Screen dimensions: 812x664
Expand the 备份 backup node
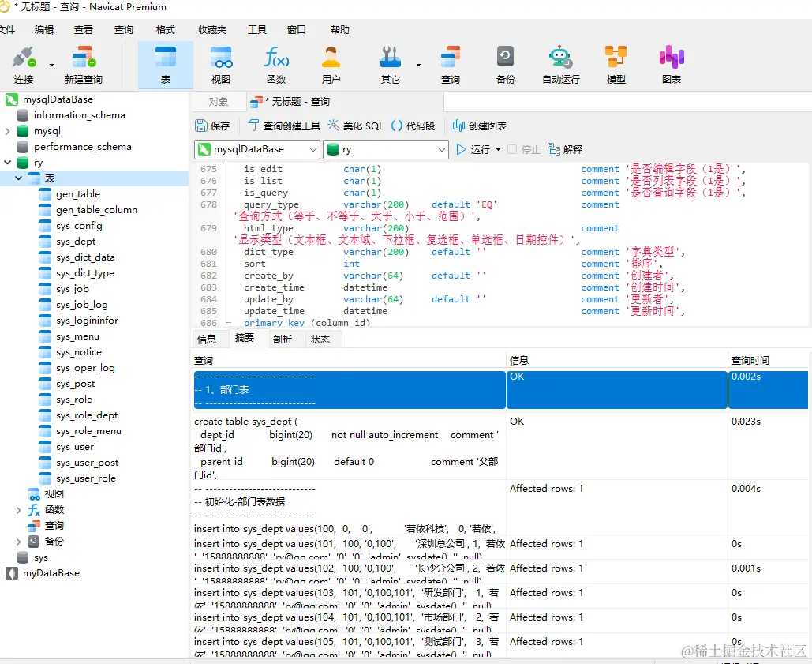click(19, 542)
